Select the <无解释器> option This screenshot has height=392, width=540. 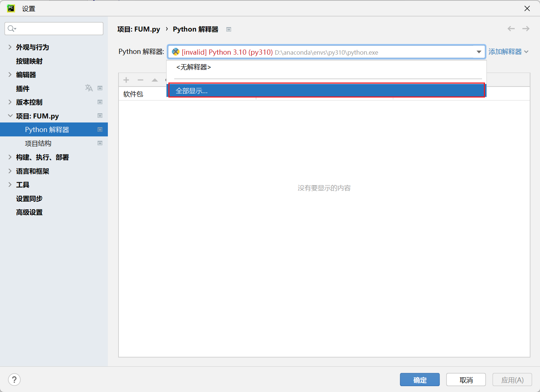click(x=326, y=67)
